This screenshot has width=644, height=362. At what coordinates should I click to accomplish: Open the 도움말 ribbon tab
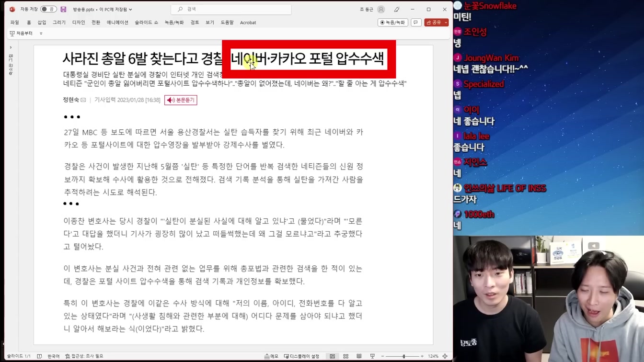tap(227, 23)
